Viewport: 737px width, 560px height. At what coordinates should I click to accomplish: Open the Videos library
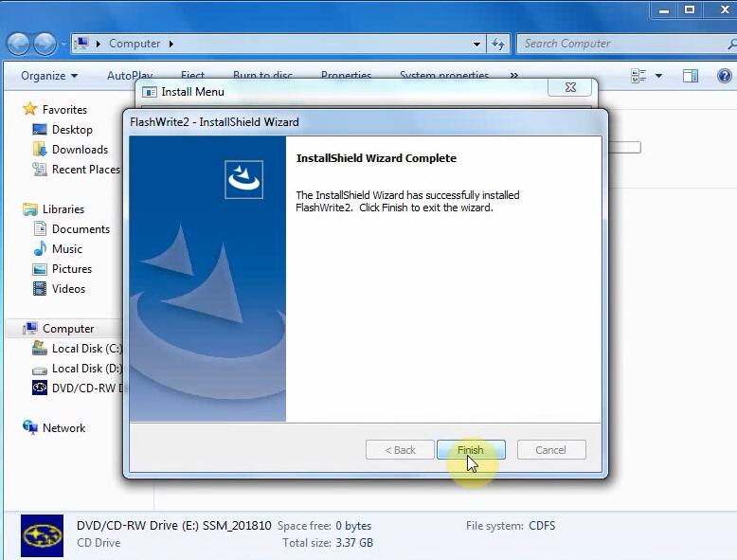(x=68, y=289)
